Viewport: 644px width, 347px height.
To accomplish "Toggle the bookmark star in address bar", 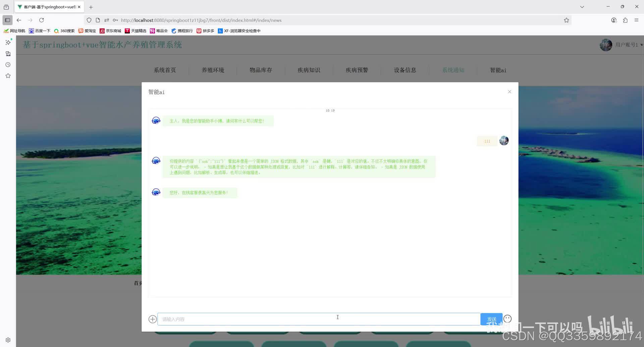I will 566,20.
